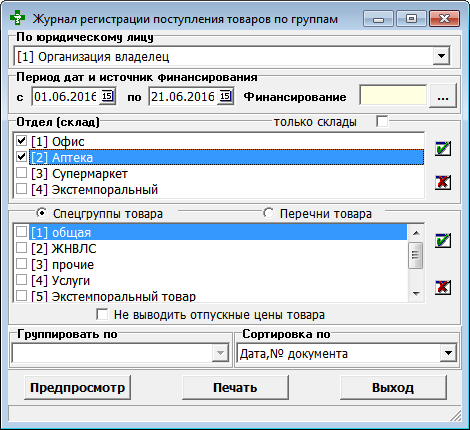Image resolution: width=470 pixels, height=430 pixels.
Task: Open calendar picker for start date
Action: (x=108, y=97)
